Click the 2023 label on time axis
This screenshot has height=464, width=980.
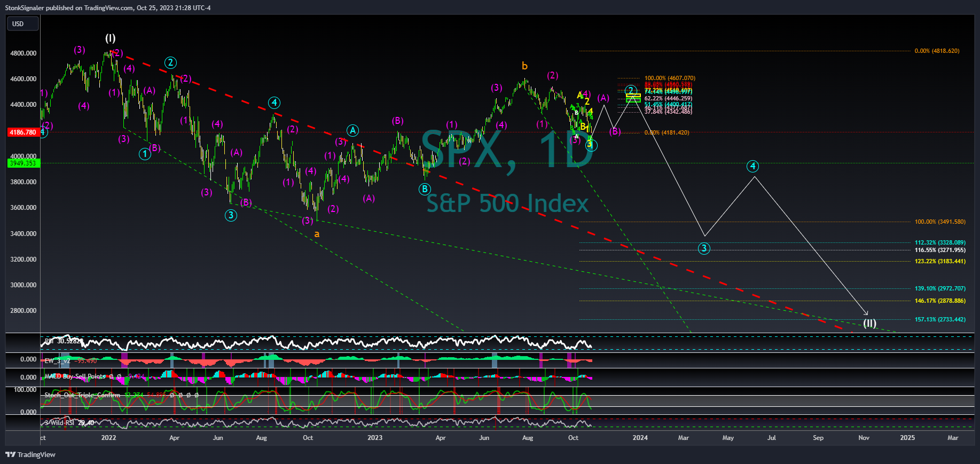pos(375,438)
